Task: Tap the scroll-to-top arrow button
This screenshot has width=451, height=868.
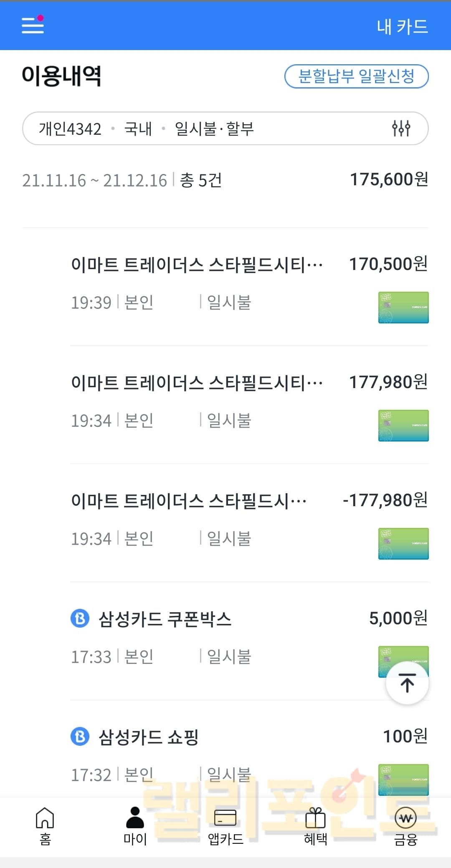Action: (407, 683)
